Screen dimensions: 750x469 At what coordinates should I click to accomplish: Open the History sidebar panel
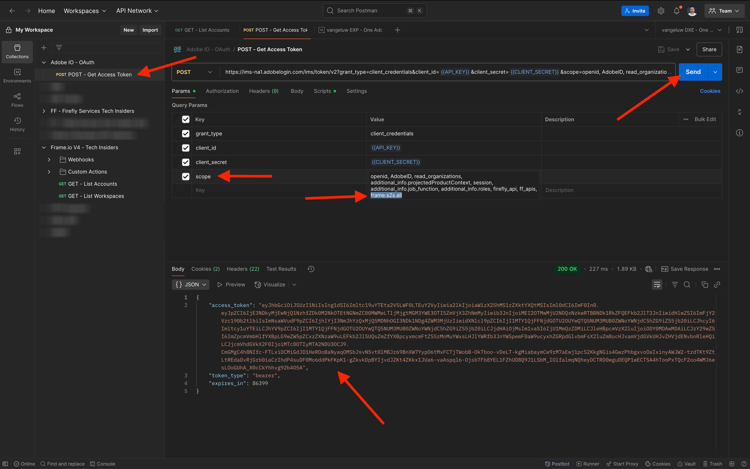pos(17,124)
